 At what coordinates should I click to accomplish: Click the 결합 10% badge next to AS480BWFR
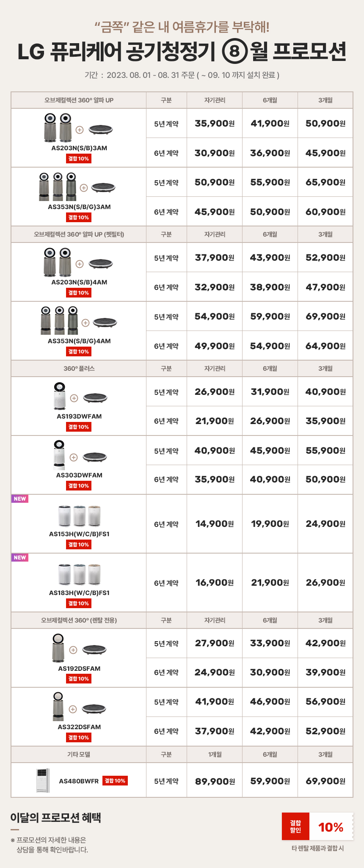tap(115, 781)
